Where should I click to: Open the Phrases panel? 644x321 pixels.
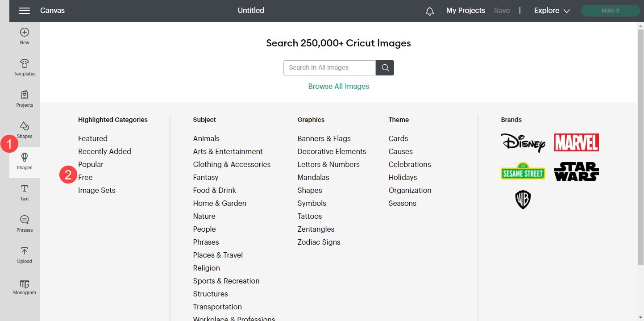click(25, 223)
